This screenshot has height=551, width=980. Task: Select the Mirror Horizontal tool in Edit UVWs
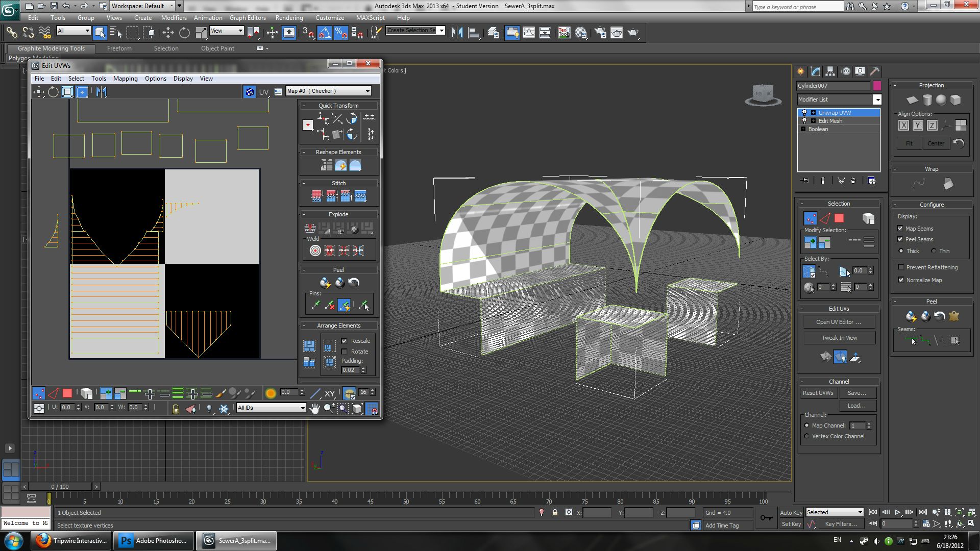(x=101, y=92)
